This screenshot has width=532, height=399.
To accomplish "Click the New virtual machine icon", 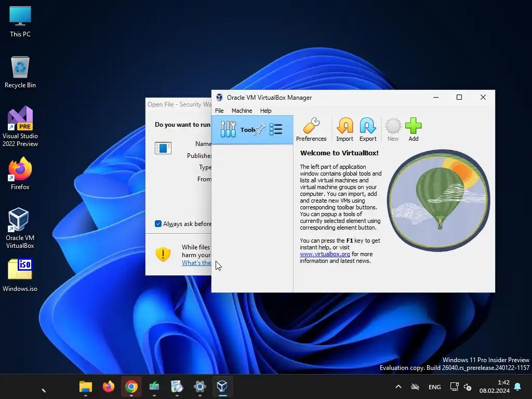I will (x=393, y=129).
